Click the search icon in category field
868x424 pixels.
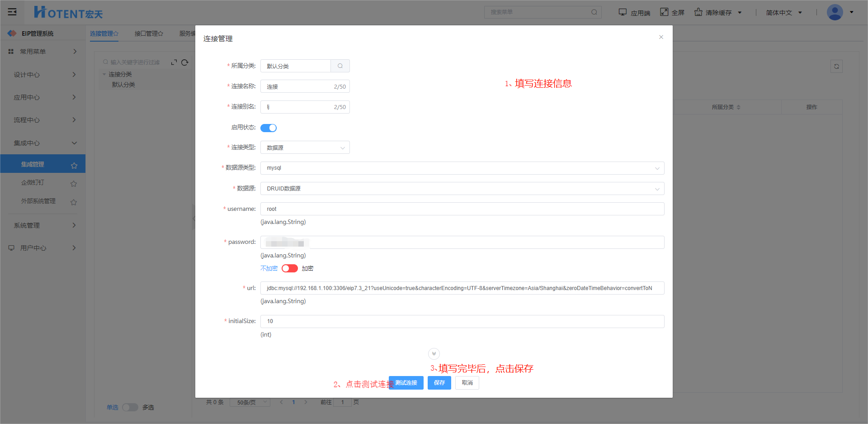[340, 66]
